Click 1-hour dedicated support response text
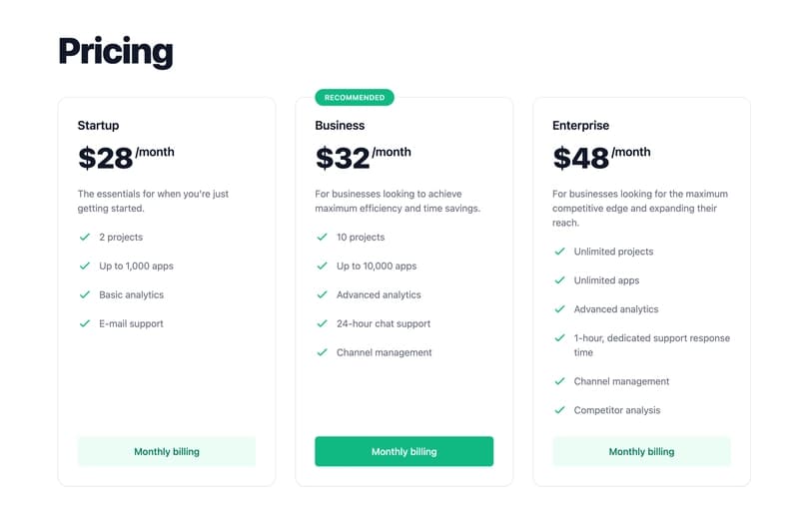799x532 pixels. 651,344
